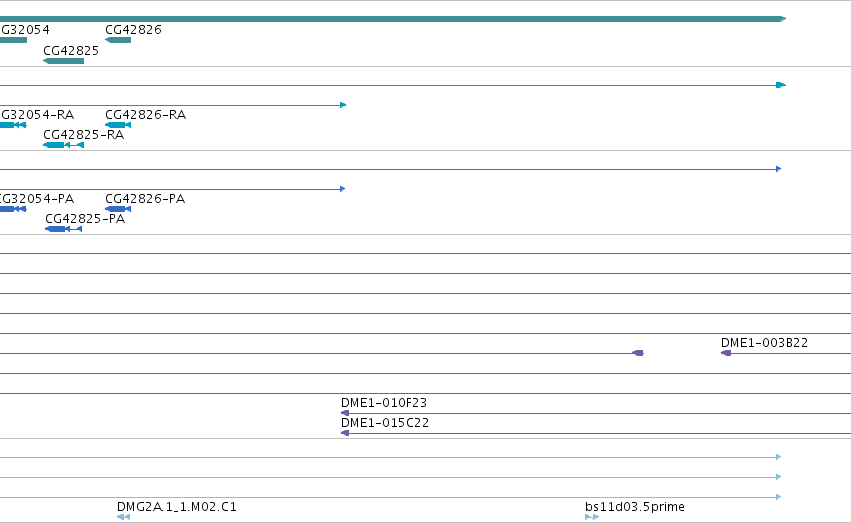Select the DME1-010F23 clone arrowhead

click(345, 413)
